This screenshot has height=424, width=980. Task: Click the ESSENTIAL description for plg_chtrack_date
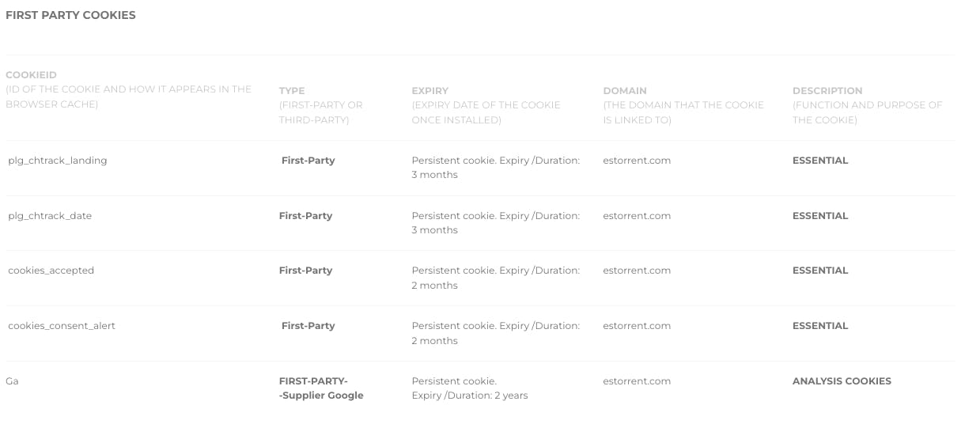tap(820, 216)
